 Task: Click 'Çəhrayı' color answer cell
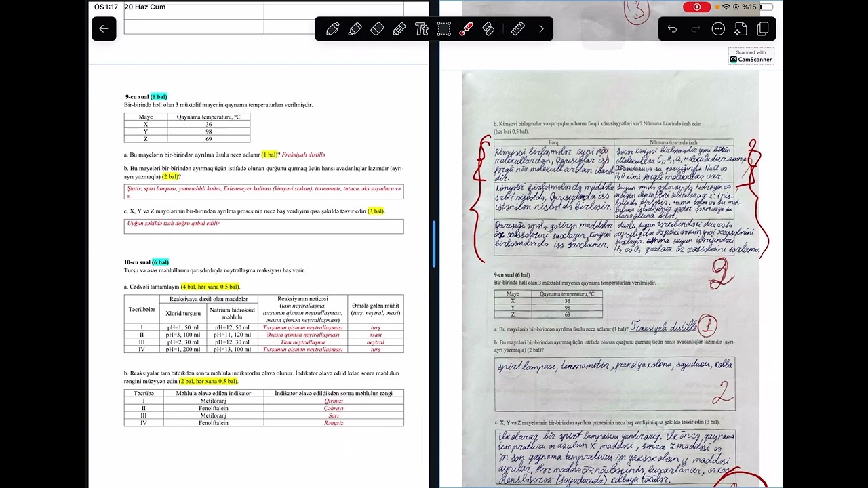[334, 408]
